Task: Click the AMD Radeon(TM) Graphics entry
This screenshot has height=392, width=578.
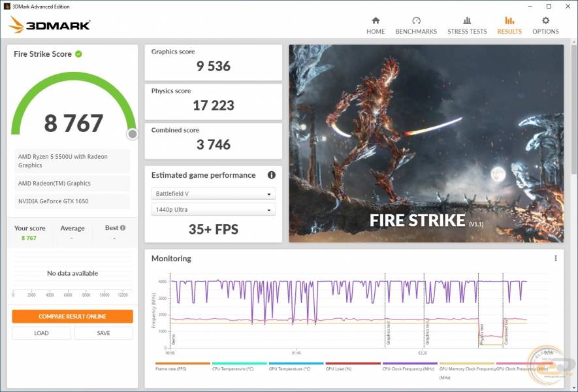Action: [72, 184]
